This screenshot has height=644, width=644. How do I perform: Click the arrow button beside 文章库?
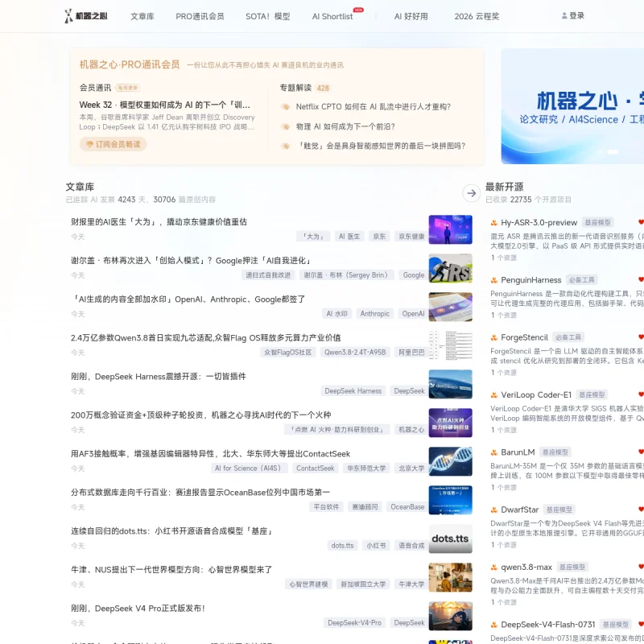tap(471, 193)
